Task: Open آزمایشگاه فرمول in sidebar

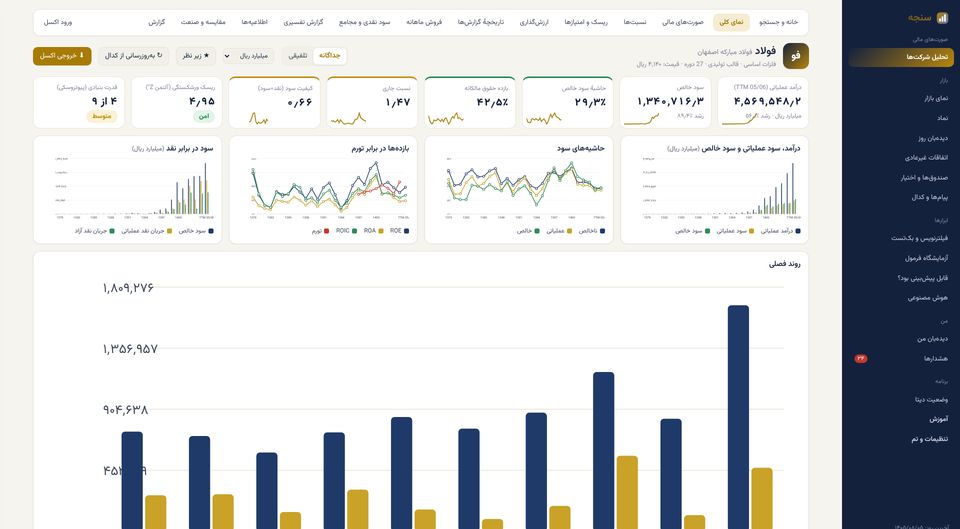Action: 901,258
